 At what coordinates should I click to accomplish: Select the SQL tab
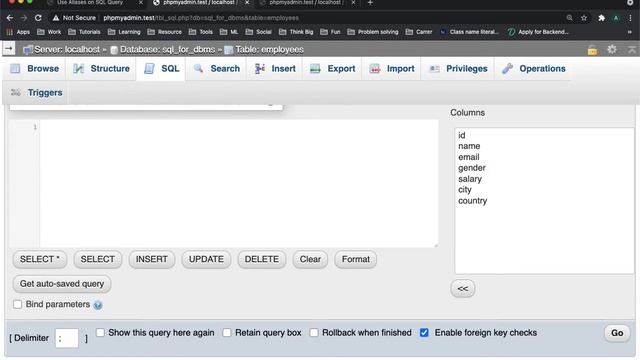pyautogui.click(x=161, y=69)
